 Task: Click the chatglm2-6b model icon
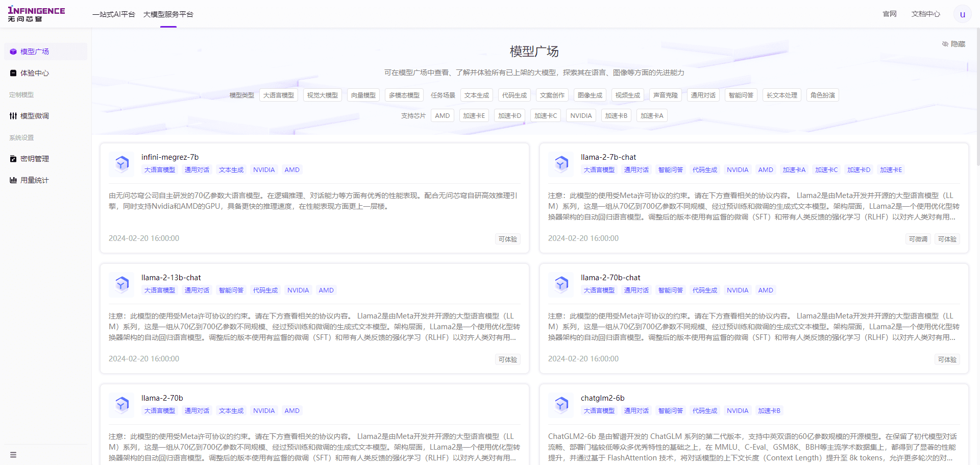point(561,404)
